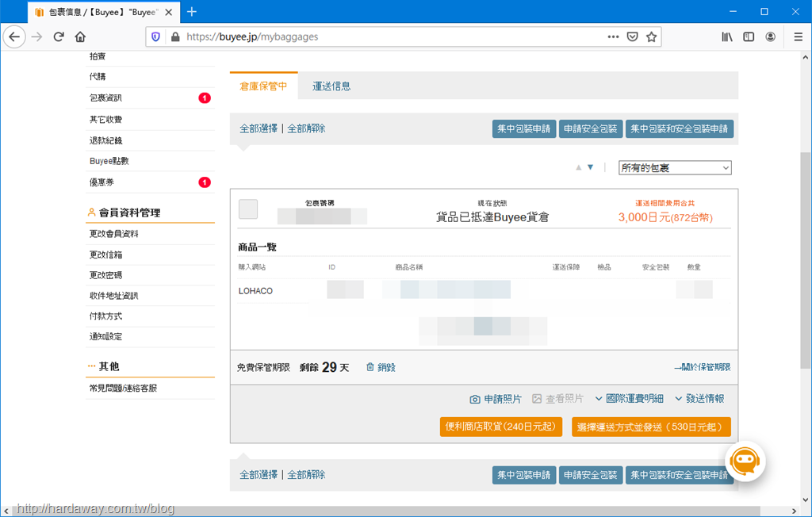Image resolution: width=812 pixels, height=517 pixels.
Task: Expand 發送情報 section
Action: [699, 398]
